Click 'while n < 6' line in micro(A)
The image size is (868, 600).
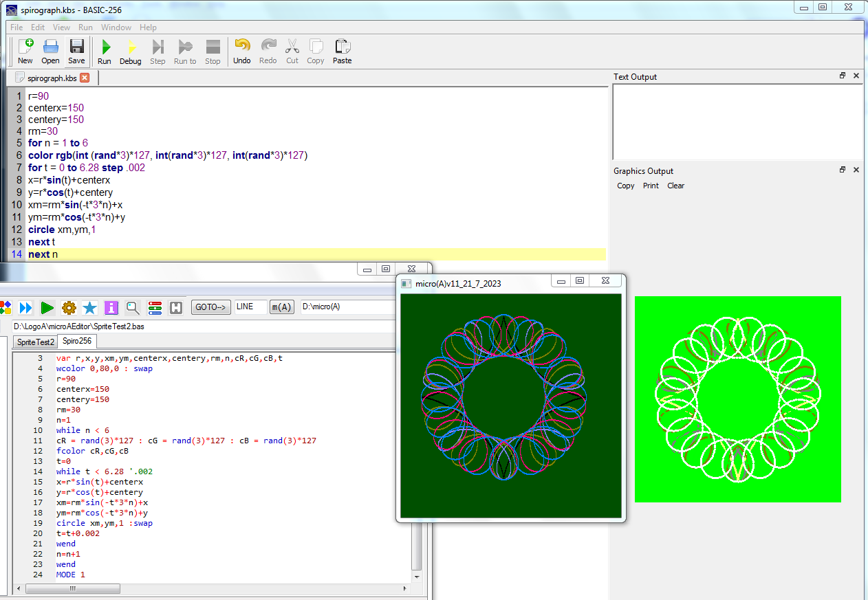(x=83, y=430)
